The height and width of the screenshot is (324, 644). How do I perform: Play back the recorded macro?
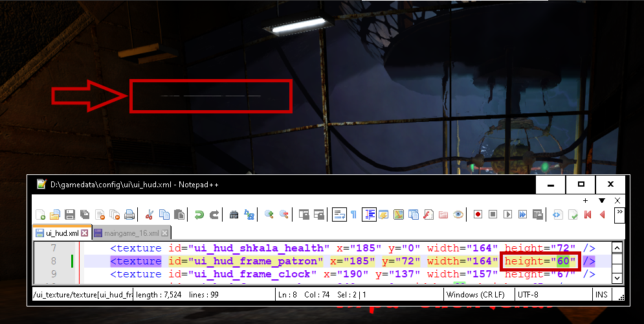[x=507, y=214]
